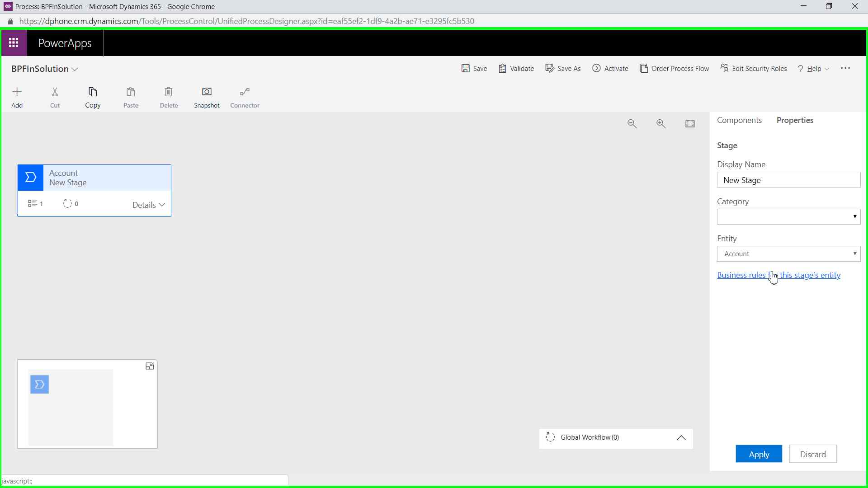Collapse the minimap panel icon
868x488 pixels.
[150, 366]
